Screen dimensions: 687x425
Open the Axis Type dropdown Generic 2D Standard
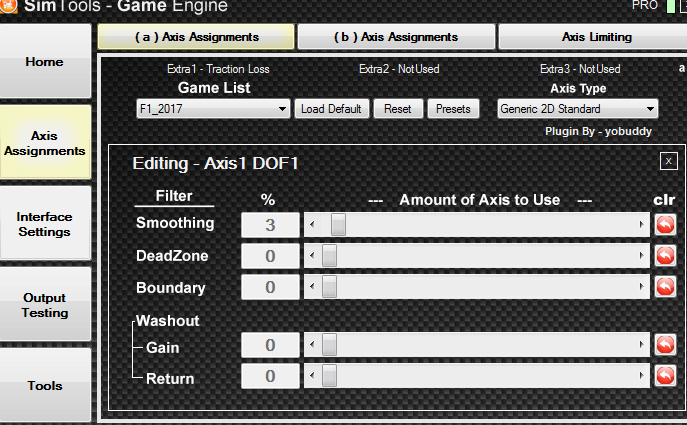tap(577, 109)
